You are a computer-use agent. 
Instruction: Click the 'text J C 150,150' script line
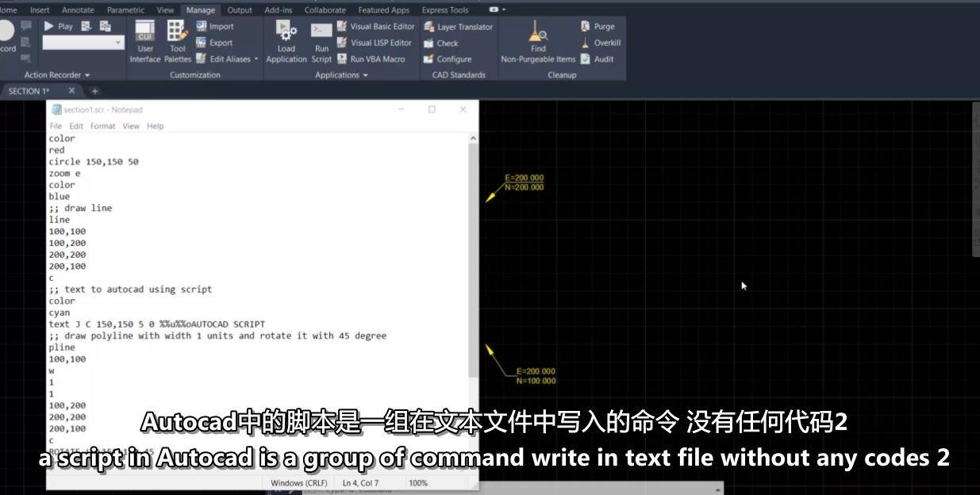click(156, 324)
